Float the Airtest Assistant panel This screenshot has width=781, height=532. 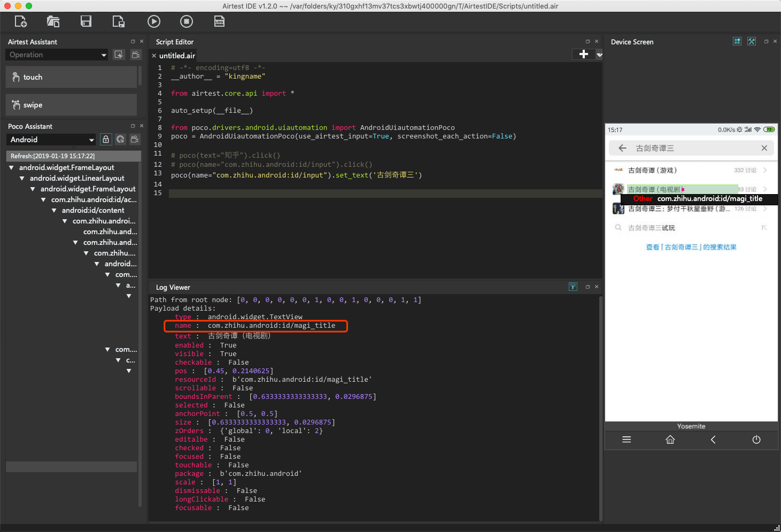coord(133,41)
